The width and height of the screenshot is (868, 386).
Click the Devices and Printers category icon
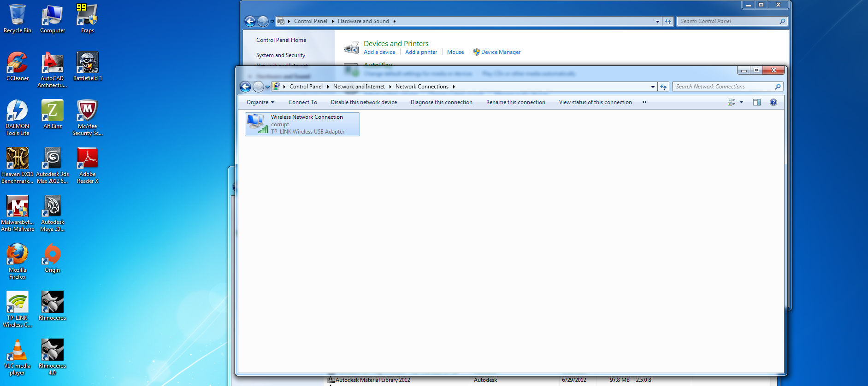(x=351, y=47)
